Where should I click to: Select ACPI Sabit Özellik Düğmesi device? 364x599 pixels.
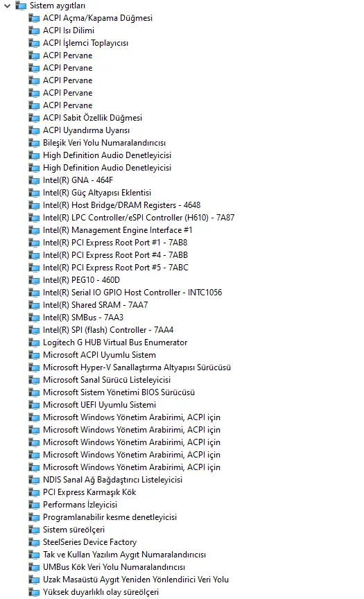tap(92, 118)
